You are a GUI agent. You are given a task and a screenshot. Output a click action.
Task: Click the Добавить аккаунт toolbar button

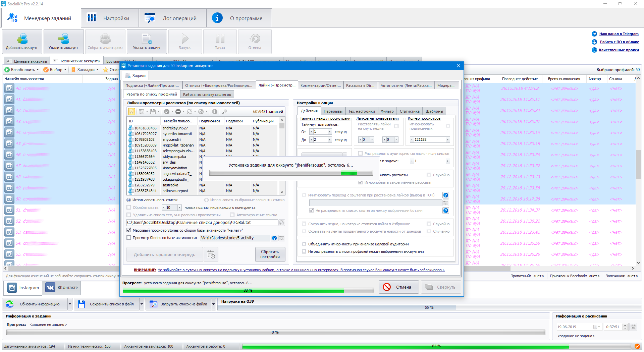[22, 42]
